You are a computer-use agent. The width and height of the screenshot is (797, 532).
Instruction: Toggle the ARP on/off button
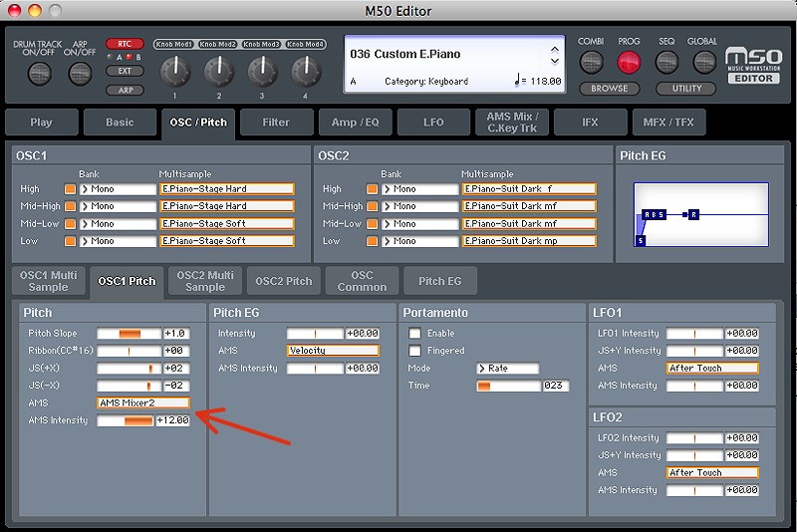[x=80, y=74]
